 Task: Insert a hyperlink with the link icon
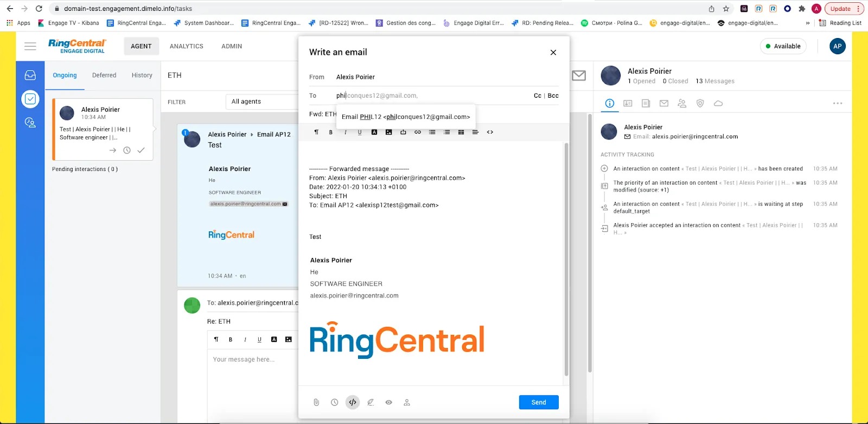[418, 132]
